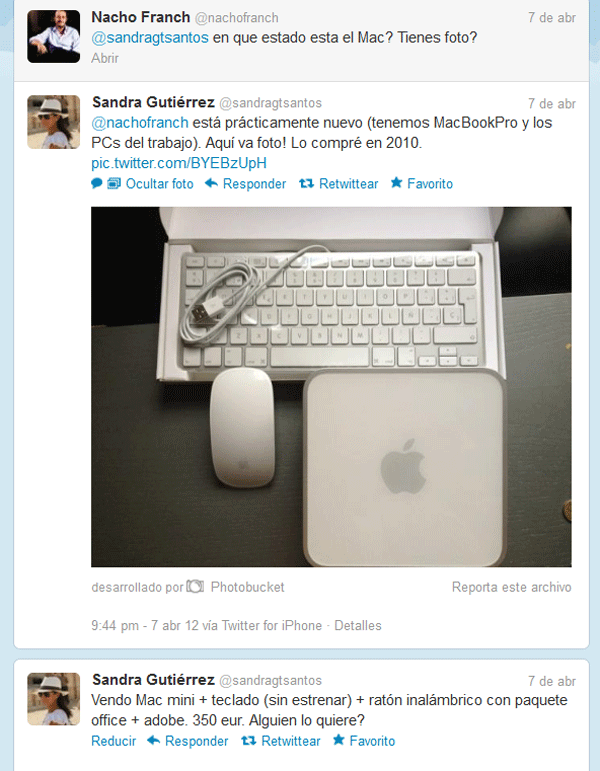Click the Photobucket camera icon
The image size is (600, 771).
[x=195, y=586]
